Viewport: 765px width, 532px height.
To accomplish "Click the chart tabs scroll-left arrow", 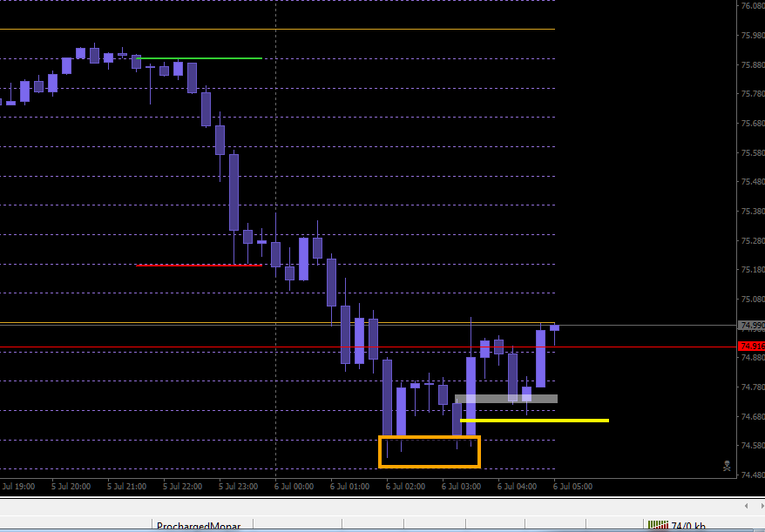I will pyautogui.click(x=746, y=506).
